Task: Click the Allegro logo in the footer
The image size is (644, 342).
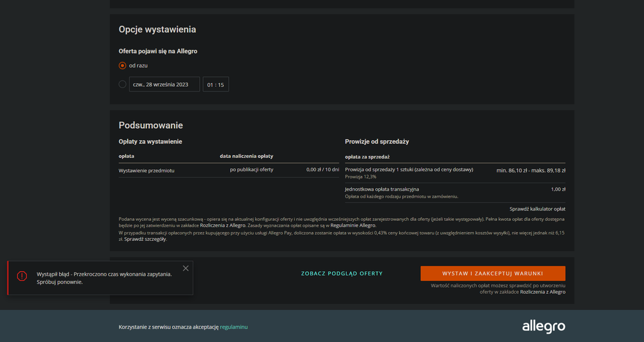Action: 543,327
